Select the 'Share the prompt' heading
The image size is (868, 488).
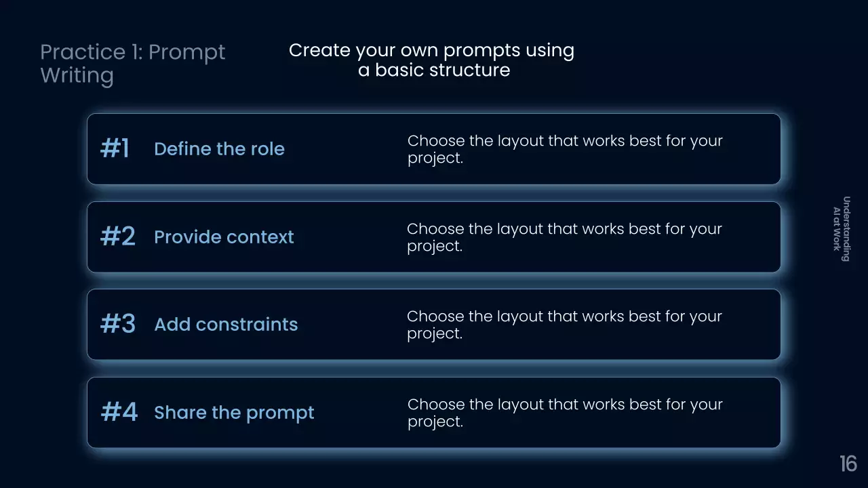tap(234, 413)
